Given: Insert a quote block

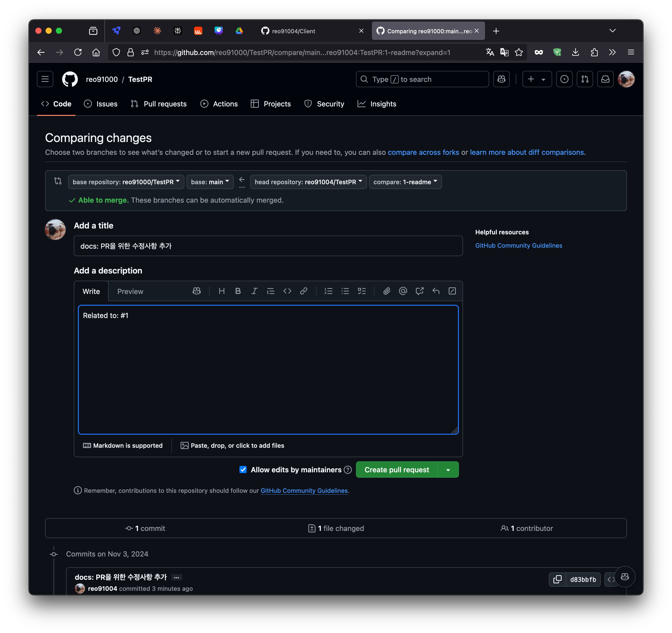Looking at the screenshot, I should (x=270, y=291).
